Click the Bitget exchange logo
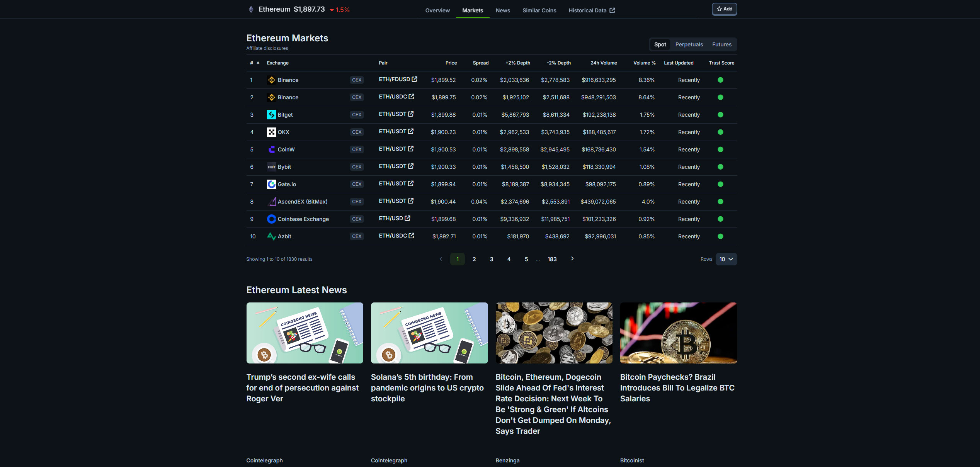 (x=272, y=115)
